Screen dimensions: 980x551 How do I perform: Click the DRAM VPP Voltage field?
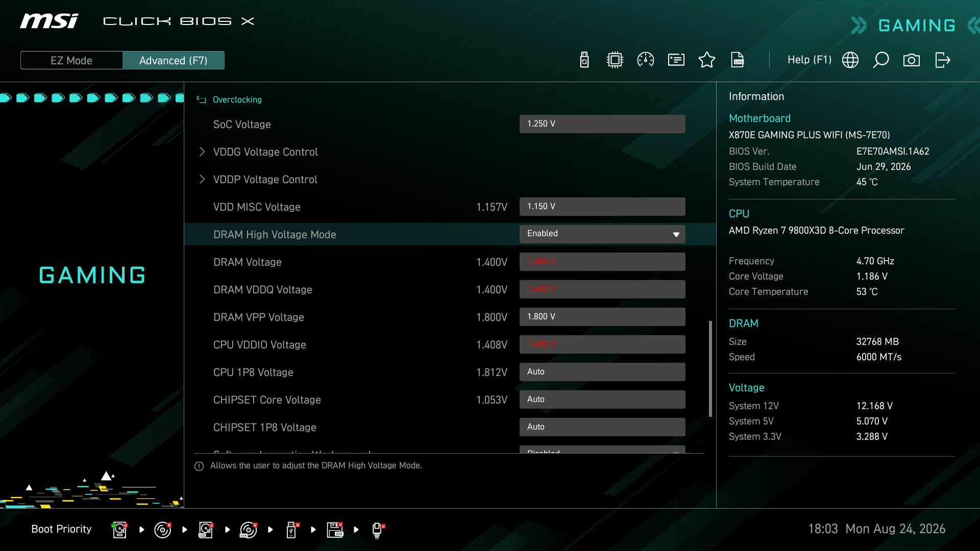(602, 317)
